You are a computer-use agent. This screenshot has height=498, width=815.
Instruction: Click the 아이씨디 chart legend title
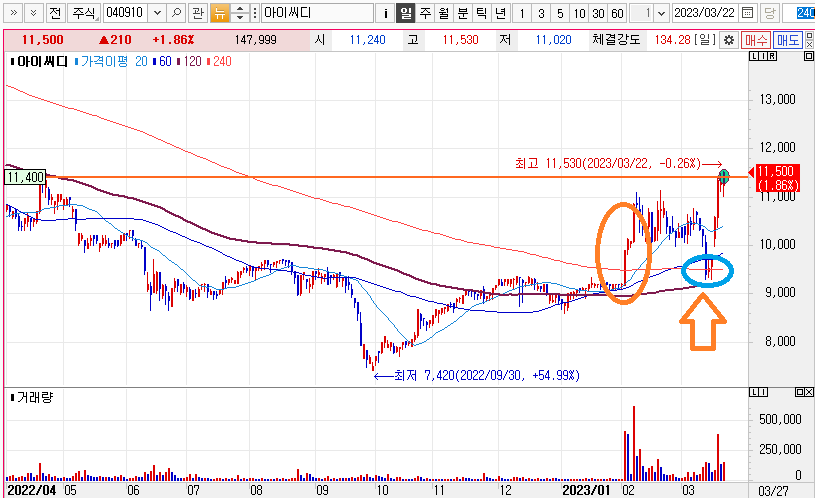point(43,61)
